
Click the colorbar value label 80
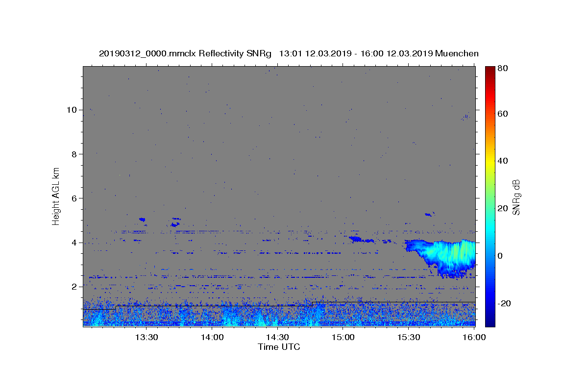click(502, 69)
